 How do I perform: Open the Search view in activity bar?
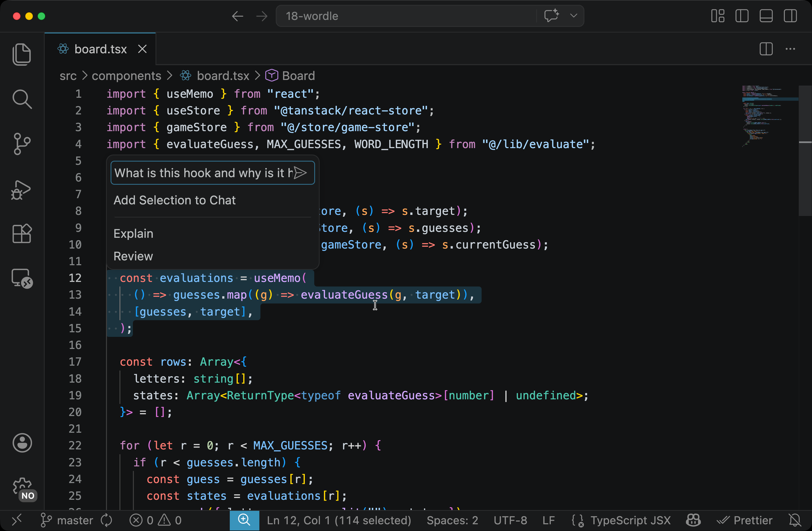tap(22, 99)
